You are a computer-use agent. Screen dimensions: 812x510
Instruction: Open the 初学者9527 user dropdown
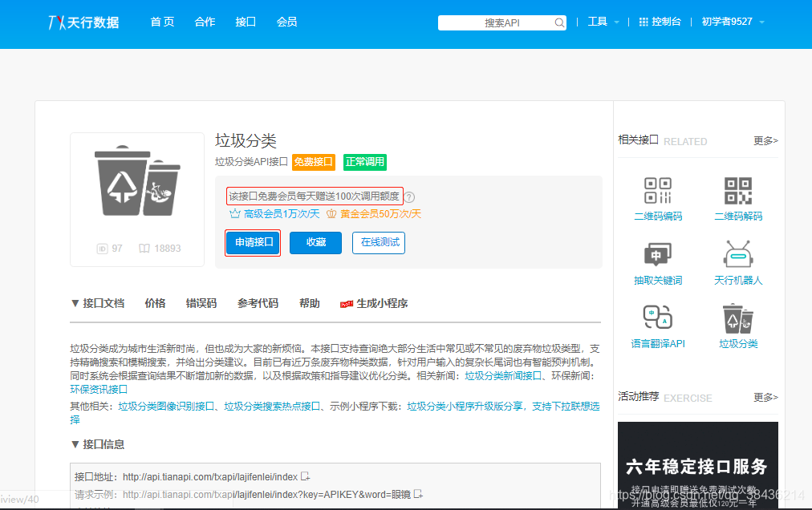pyautogui.click(x=733, y=22)
